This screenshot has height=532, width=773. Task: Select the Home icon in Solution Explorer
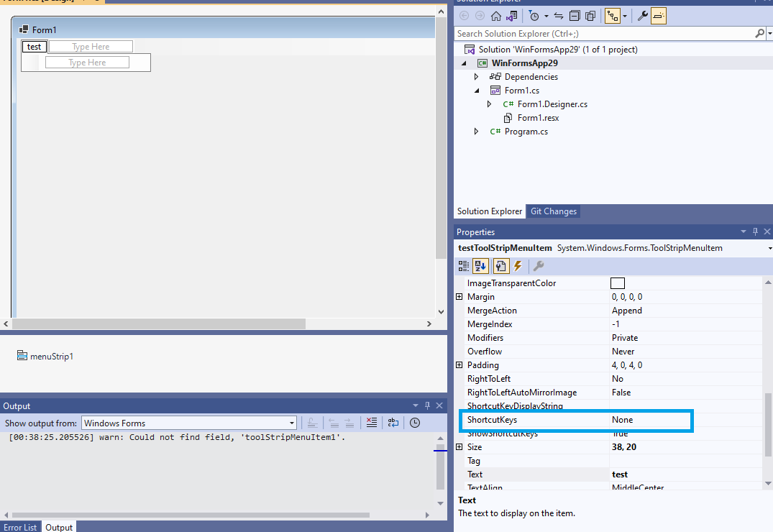pyautogui.click(x=495, y=16)
